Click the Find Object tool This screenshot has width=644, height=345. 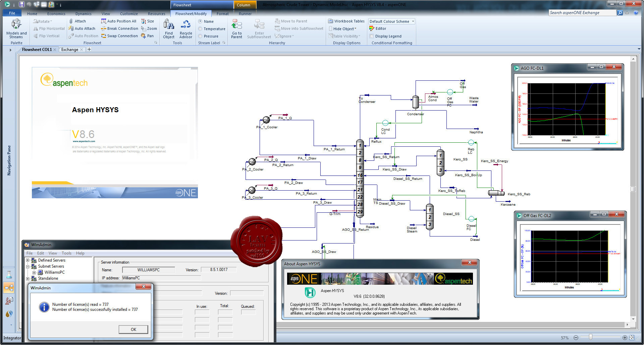(169, 29)
